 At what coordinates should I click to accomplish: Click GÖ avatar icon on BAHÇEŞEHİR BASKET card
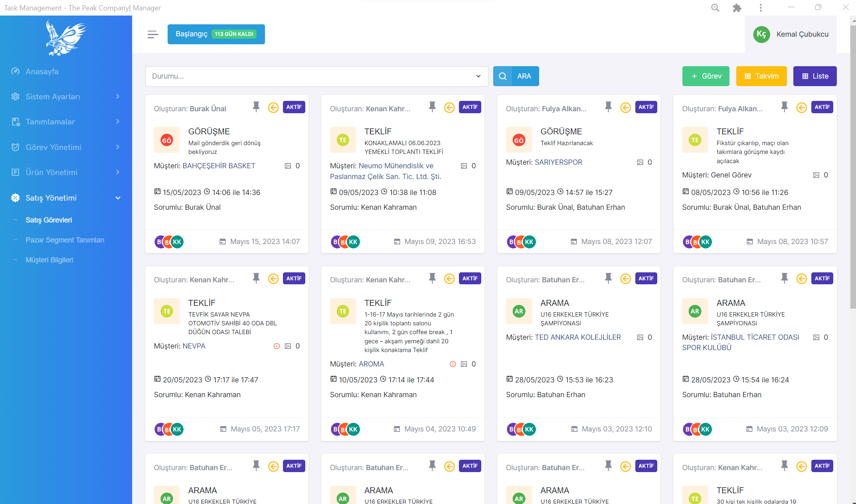pos(166,140)
